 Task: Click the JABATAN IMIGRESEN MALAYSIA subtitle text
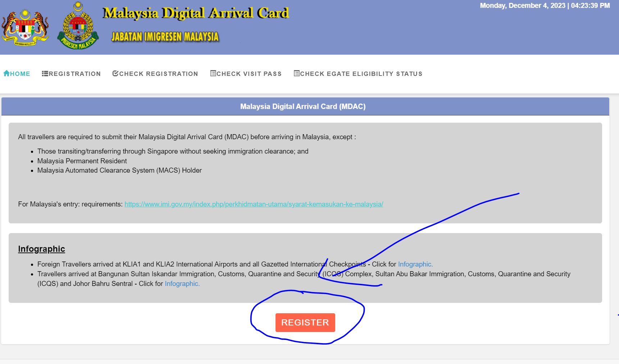(x=165, y=37)
